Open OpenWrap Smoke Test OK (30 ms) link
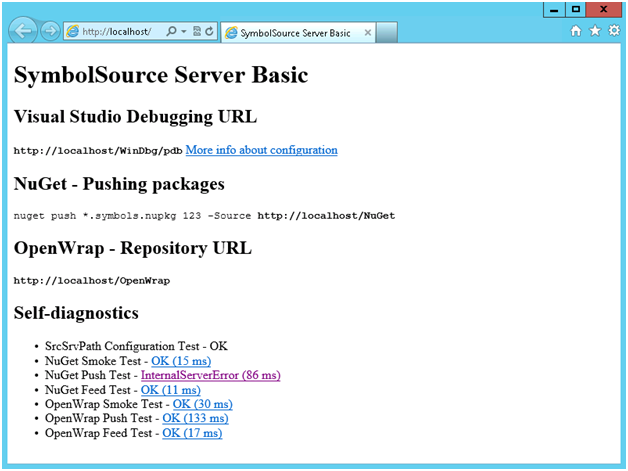The image size is (628, 471). (202, 404)
